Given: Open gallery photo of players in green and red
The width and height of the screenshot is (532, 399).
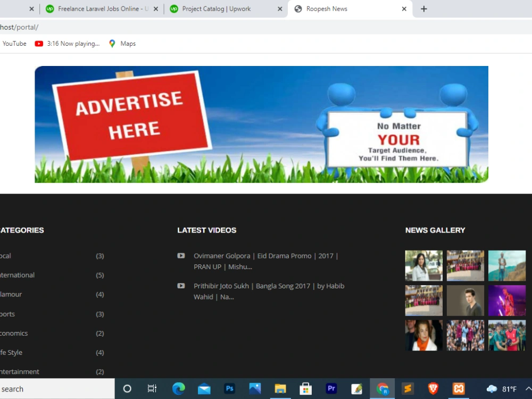Looking at the screenshot, I should pos(507,335).
